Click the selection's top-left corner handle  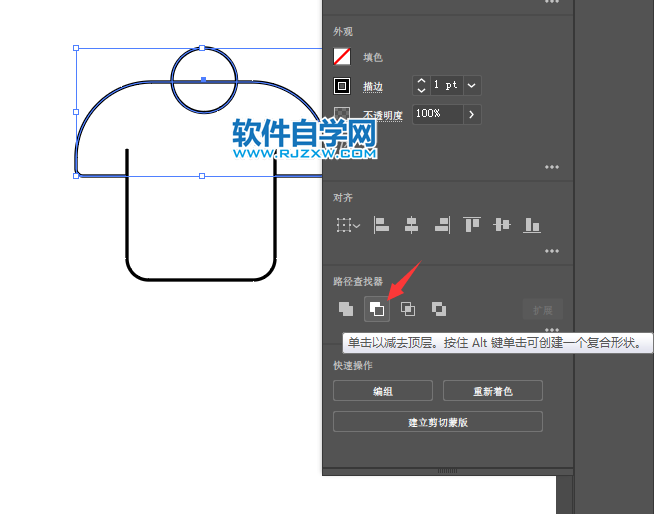76,48
